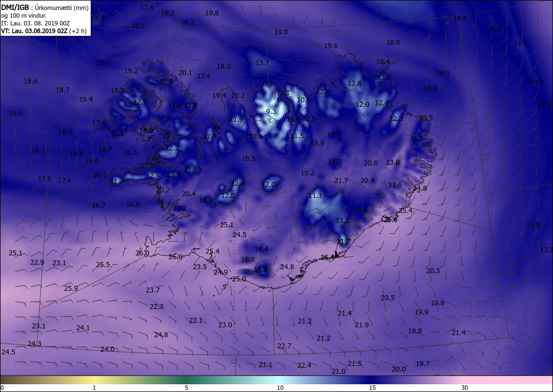Click the 15.2 value label

click(x=180, y=208)
